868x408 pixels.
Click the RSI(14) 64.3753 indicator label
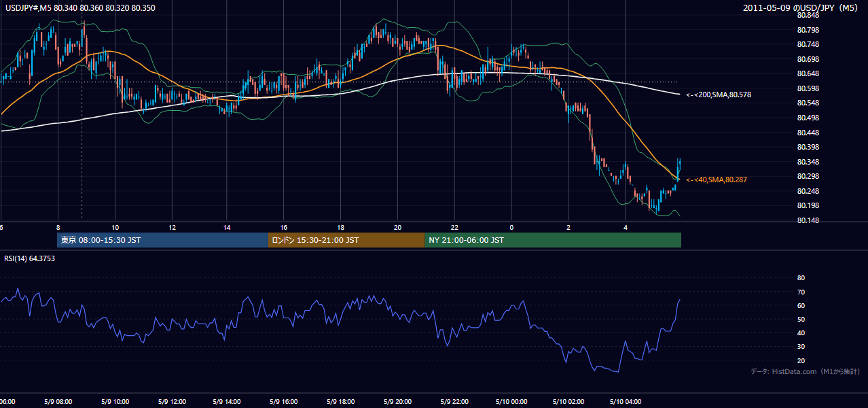point(30,258)
